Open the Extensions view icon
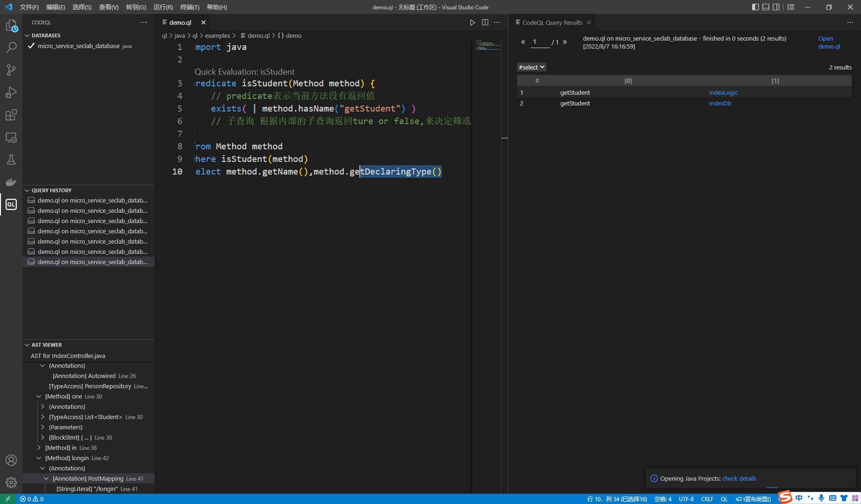 coord(11,115)
